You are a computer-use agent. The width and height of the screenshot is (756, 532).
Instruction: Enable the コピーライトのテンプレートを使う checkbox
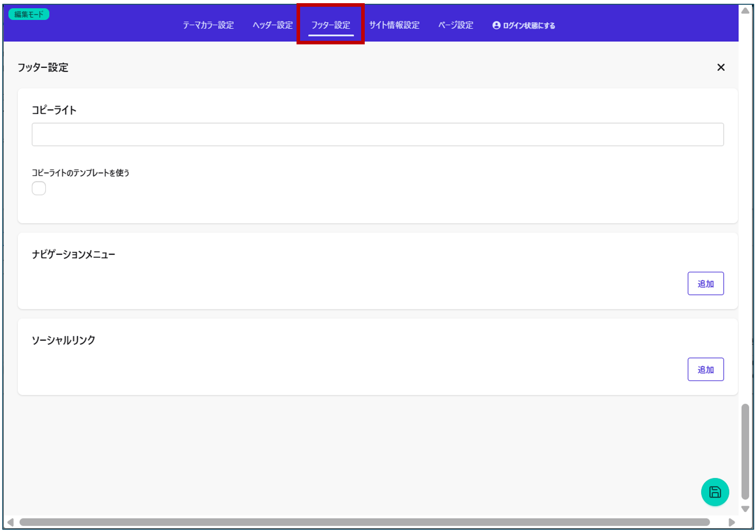pyautogui.click(x=39, y=188)
